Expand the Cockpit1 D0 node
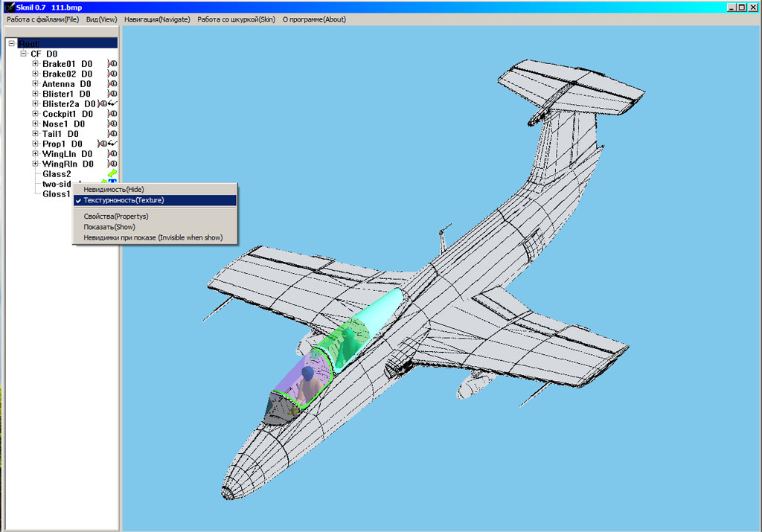 (x=35, y=114)
